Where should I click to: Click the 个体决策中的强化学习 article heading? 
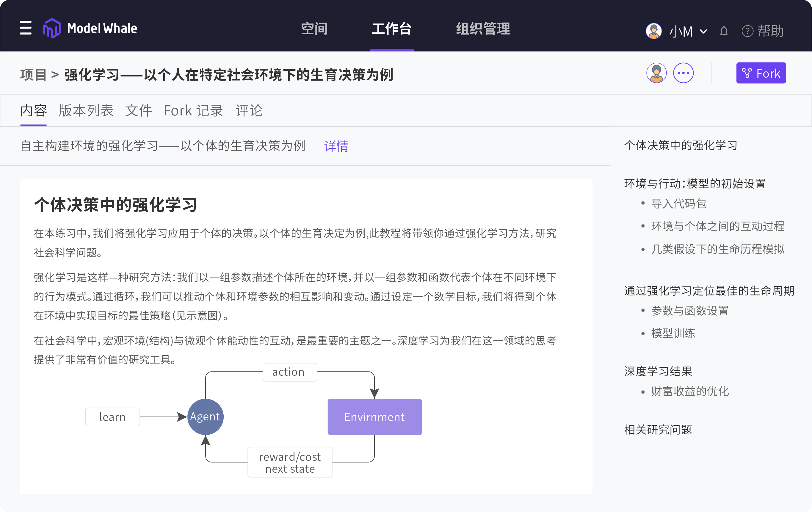tap(115, 205)
